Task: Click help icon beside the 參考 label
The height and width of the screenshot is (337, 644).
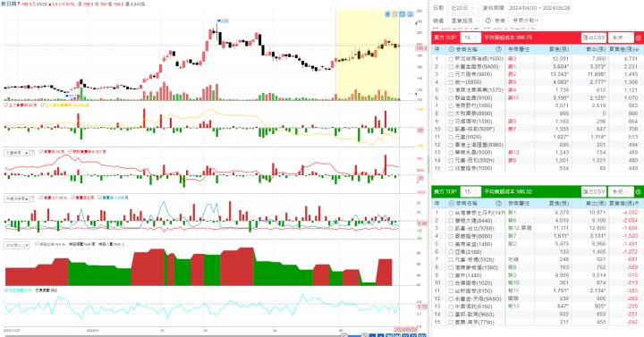Action: 488,21
